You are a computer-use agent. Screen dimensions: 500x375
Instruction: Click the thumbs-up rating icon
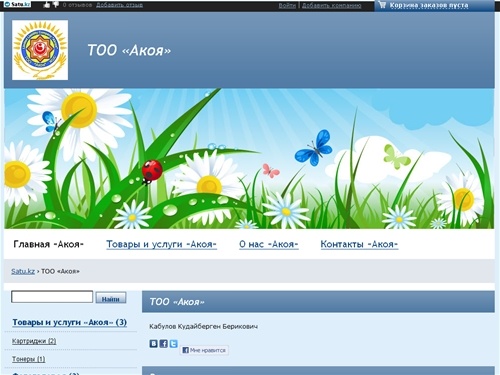click(x=47, y=5)
